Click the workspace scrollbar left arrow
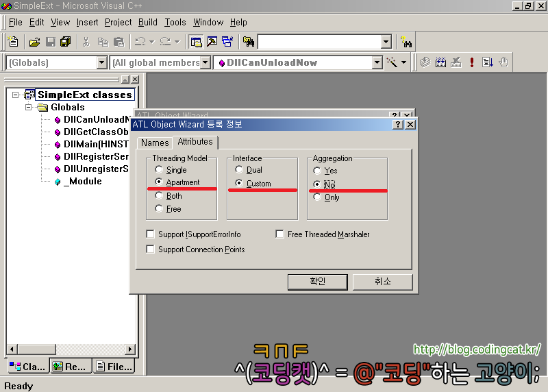The width and height of the screenshot is (548, 392). (x=12, y=349)
